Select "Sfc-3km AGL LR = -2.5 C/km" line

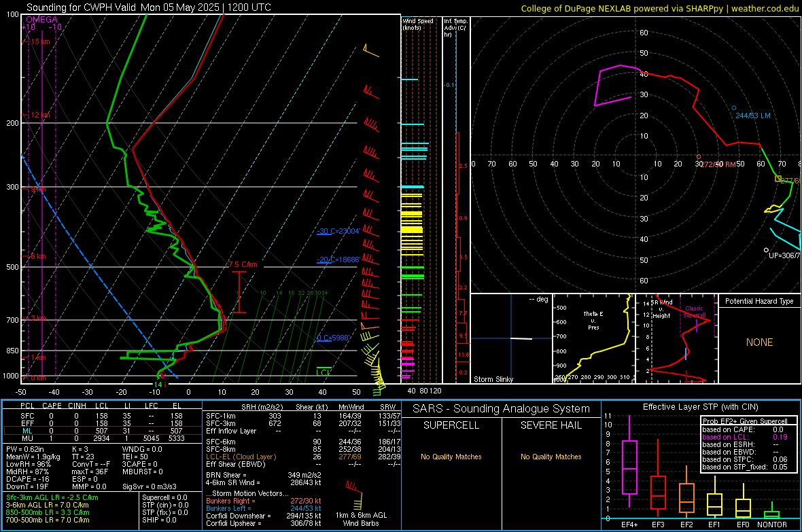[52, 498]
